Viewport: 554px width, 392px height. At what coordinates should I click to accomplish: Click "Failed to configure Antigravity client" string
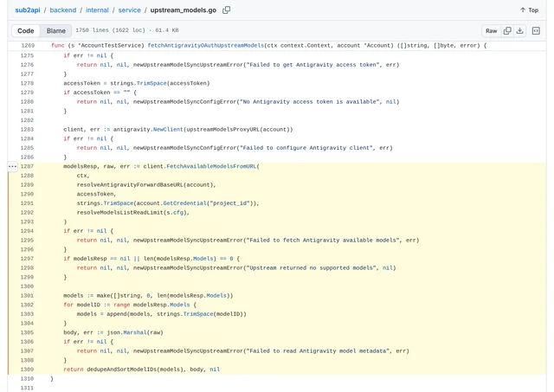click(x=306, y=148)
